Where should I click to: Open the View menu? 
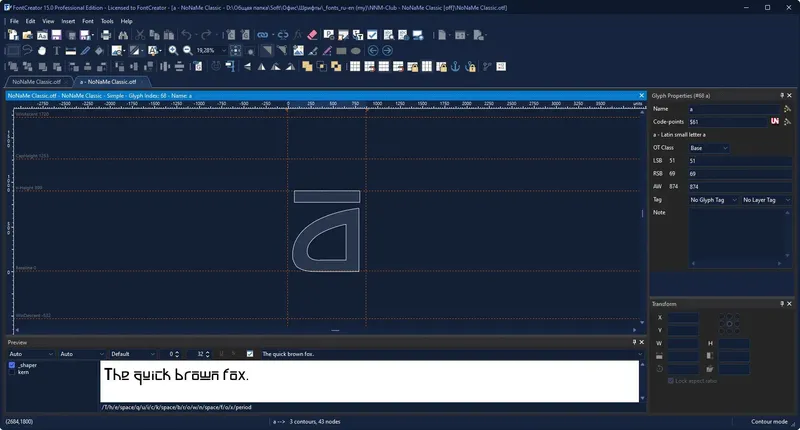pyautogui.click(x=48, y=21)
